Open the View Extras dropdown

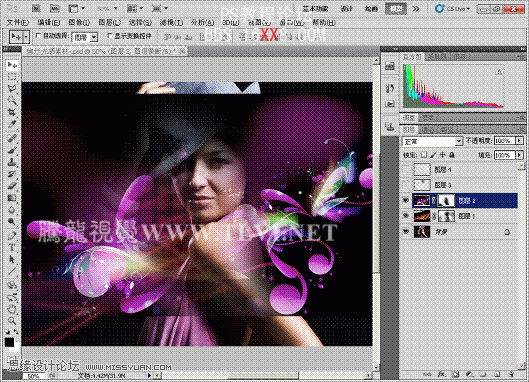[x=76, y=8]
